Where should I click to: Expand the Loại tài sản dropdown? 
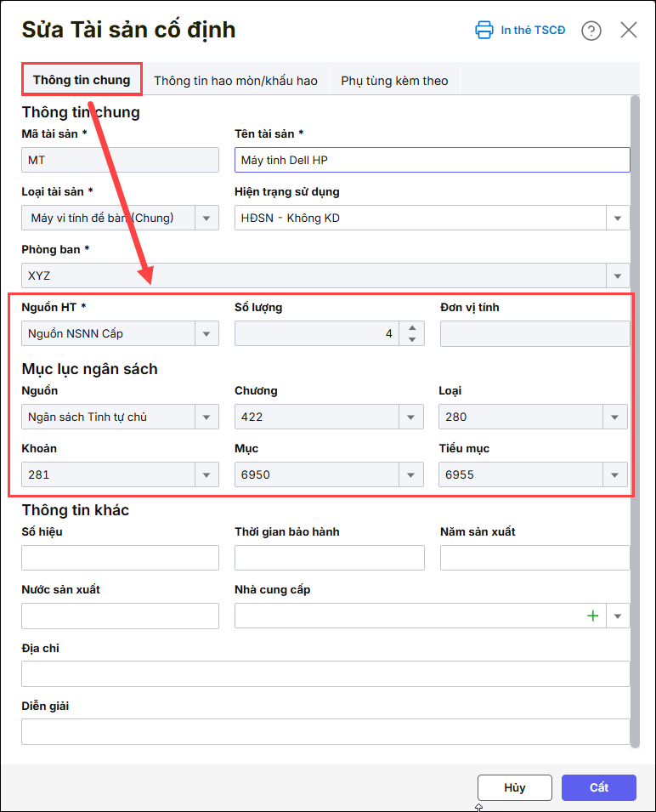206,218
